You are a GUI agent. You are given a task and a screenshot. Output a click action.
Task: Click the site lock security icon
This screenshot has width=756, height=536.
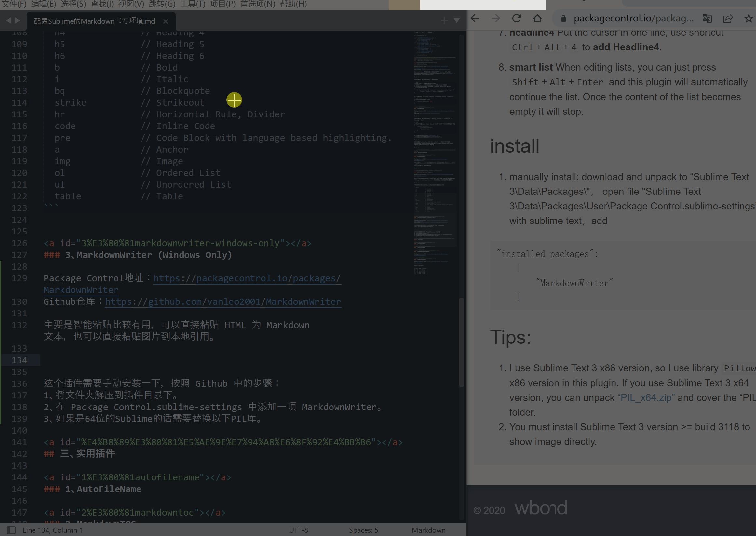[563, 19]
